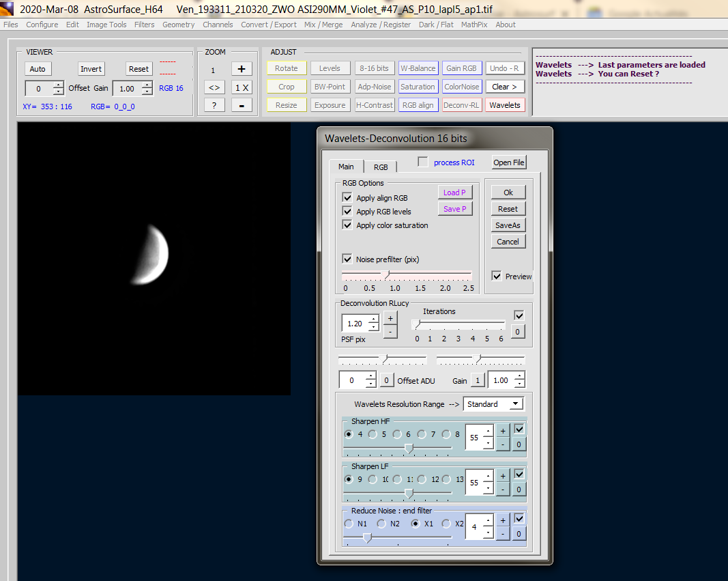Switch to the RGB tab
728x581 pixels.
[381, 167]
